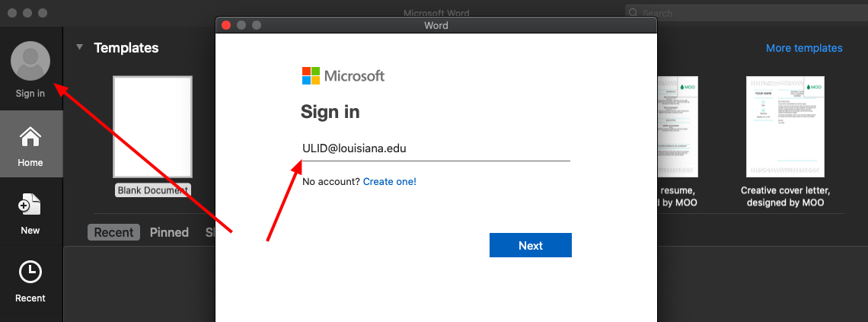The image size is (868, 322).
Task: Click the Creative cover letter, designed by MOO caption
Action: coord(786,196)
